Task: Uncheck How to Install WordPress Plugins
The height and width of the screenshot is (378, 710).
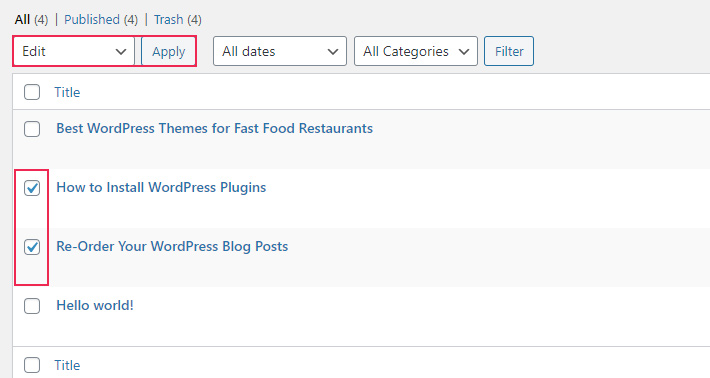Action: [x=32, y=188]
